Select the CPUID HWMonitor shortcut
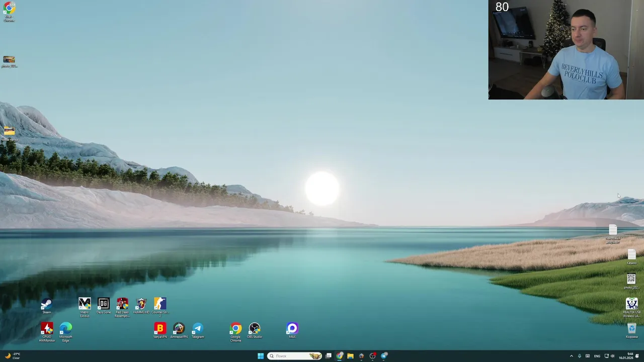The height and width of the screenshot is (362, 644). click(47, 332)
